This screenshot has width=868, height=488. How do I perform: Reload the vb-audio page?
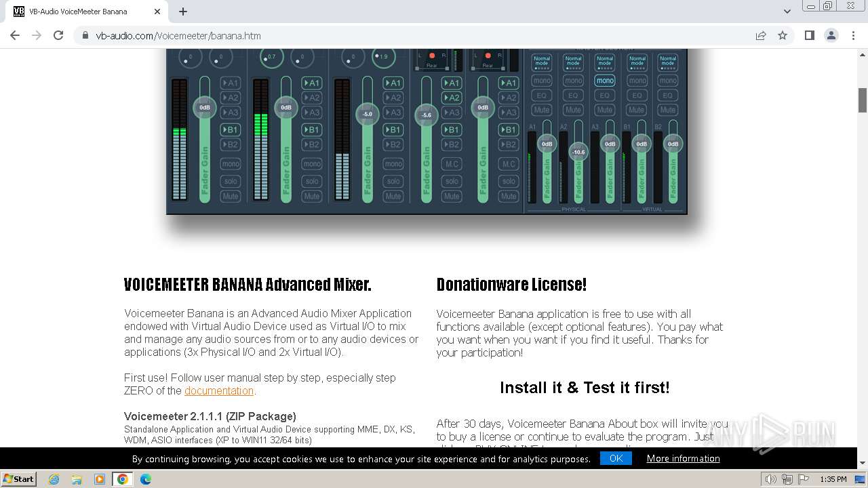point(58,35)
